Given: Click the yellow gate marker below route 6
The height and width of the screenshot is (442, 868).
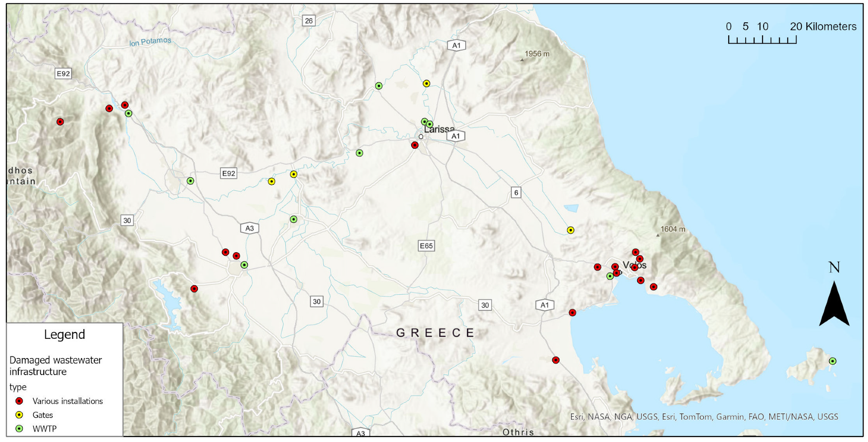Looking at the screenshot, I should (570, 230).
